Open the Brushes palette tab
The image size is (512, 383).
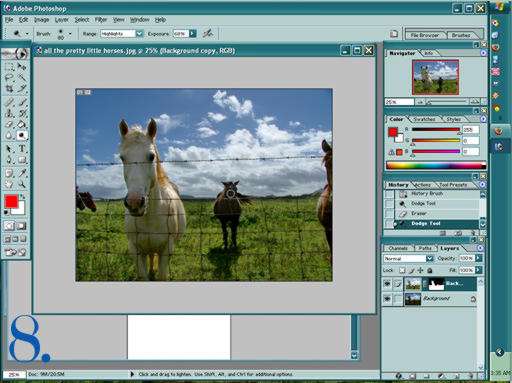(x=461, y=35)
